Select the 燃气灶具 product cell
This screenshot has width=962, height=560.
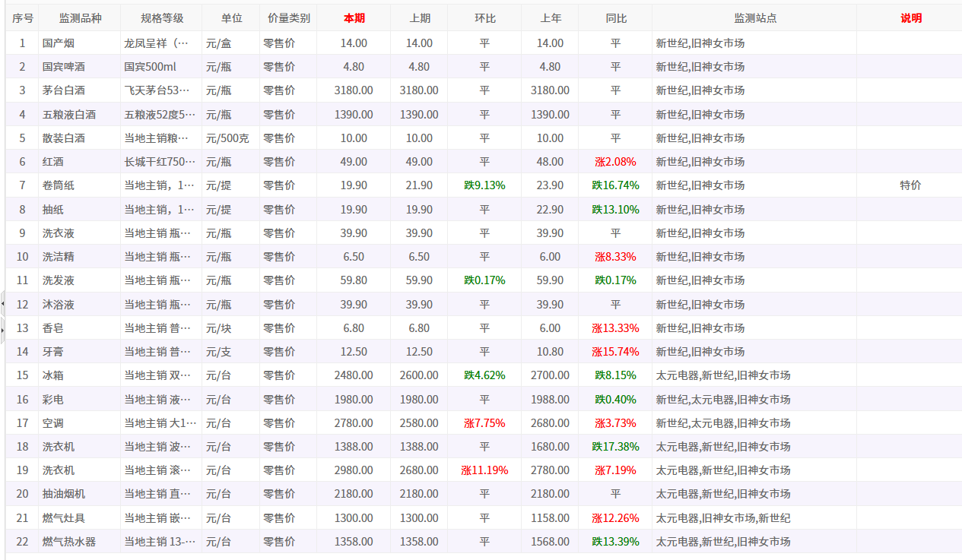[x=79, y=518]
